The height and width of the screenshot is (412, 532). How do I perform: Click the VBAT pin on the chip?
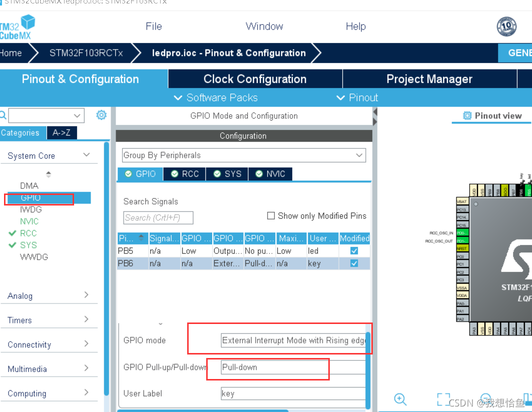pyautogui.click(x=462, y=201)
